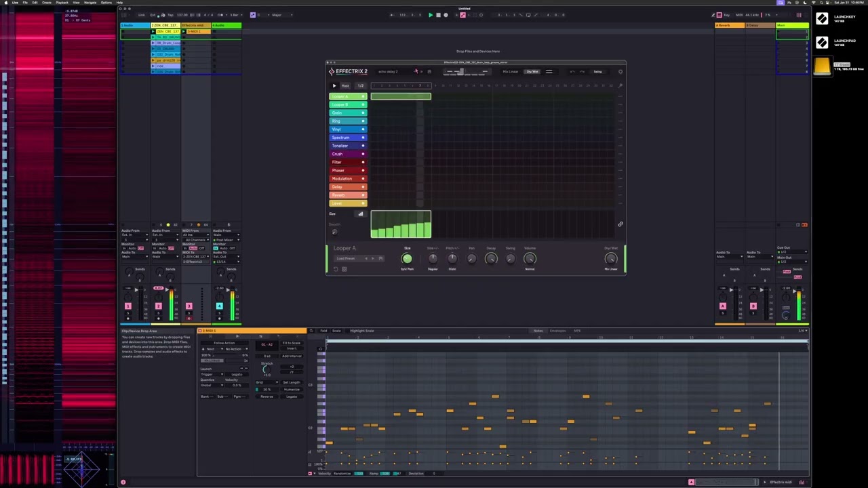This screenshot has width=868, height=488.
Task: Arm the Ableton transport record button
Action: click(446, 15)
